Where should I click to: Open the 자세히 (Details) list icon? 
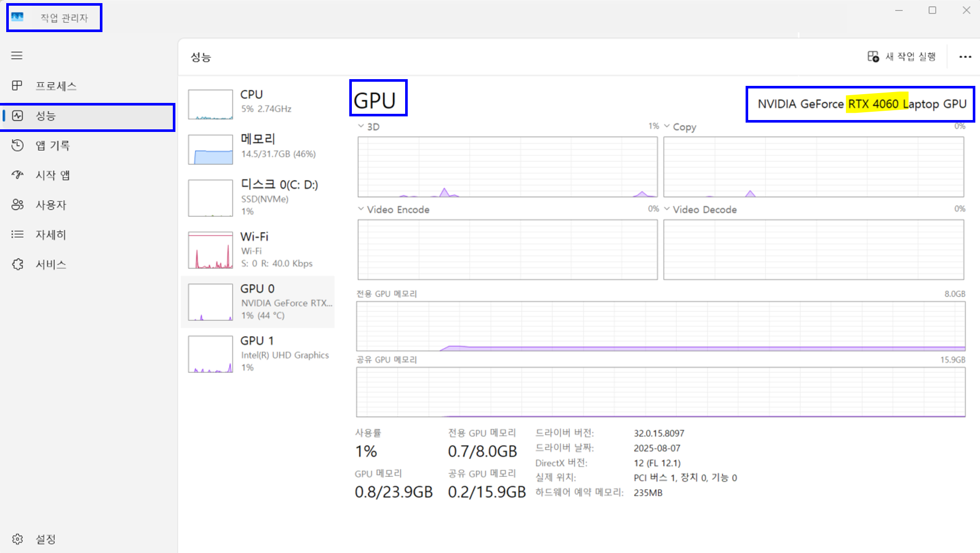tap(18, 234)
